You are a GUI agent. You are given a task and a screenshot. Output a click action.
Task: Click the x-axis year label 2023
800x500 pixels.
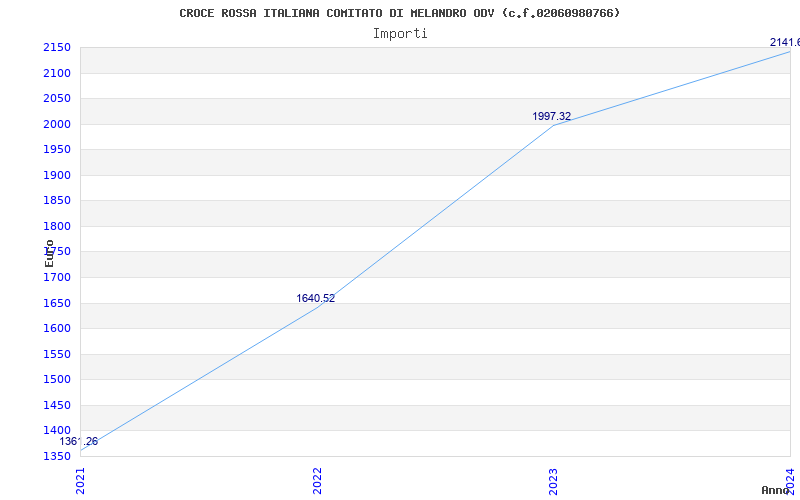pyautogui.click(x=554, y=482)
